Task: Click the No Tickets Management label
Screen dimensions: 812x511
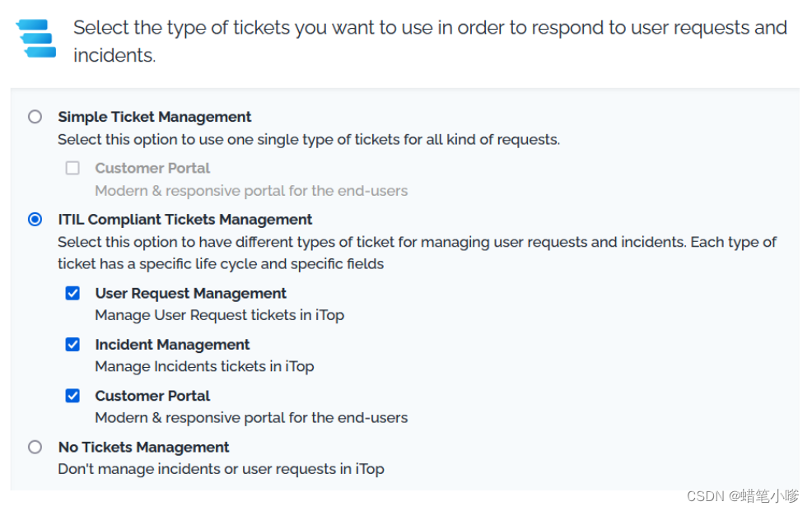Action: pyautogui.click(x=143, y=447)
